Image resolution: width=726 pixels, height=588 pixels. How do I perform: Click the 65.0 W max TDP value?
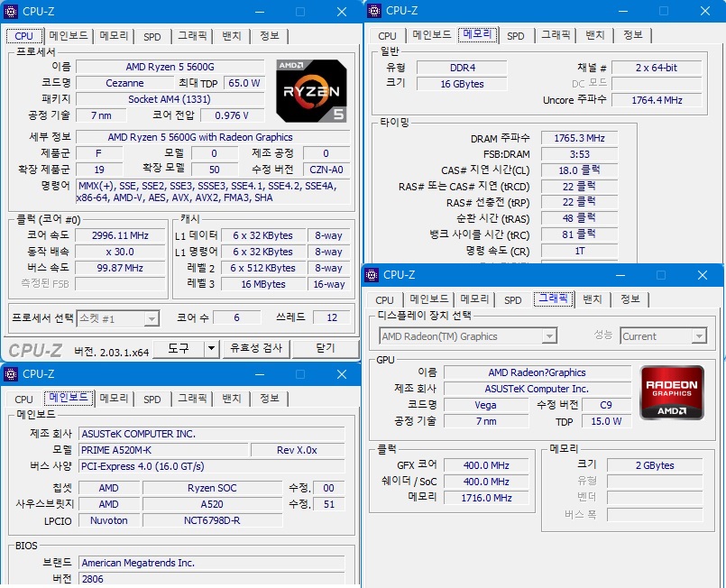pos(244,83)
